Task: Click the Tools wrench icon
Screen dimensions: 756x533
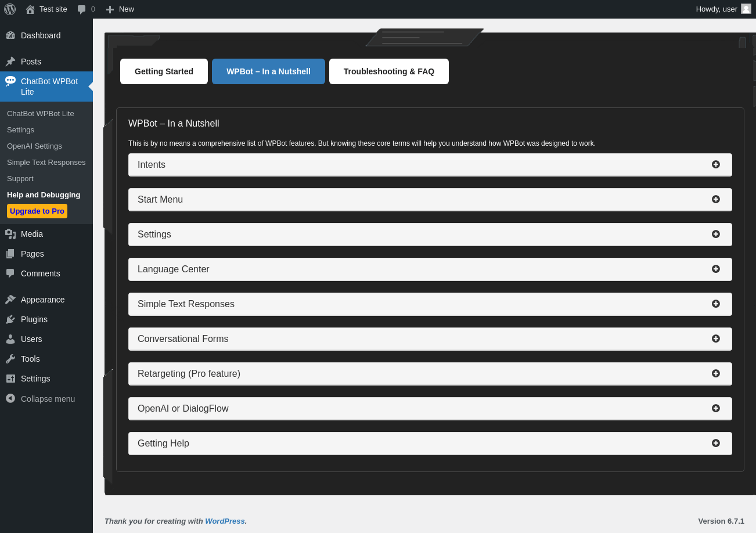Action: pos(10,359)
